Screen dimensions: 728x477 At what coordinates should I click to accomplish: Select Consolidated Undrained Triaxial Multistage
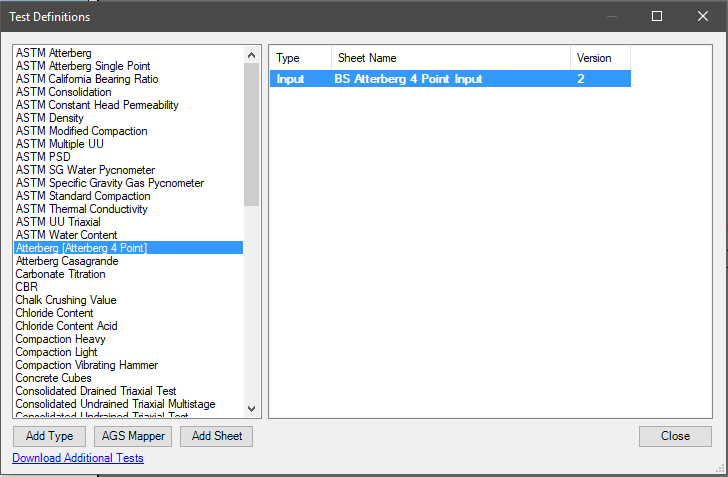(x=128, y=404)
